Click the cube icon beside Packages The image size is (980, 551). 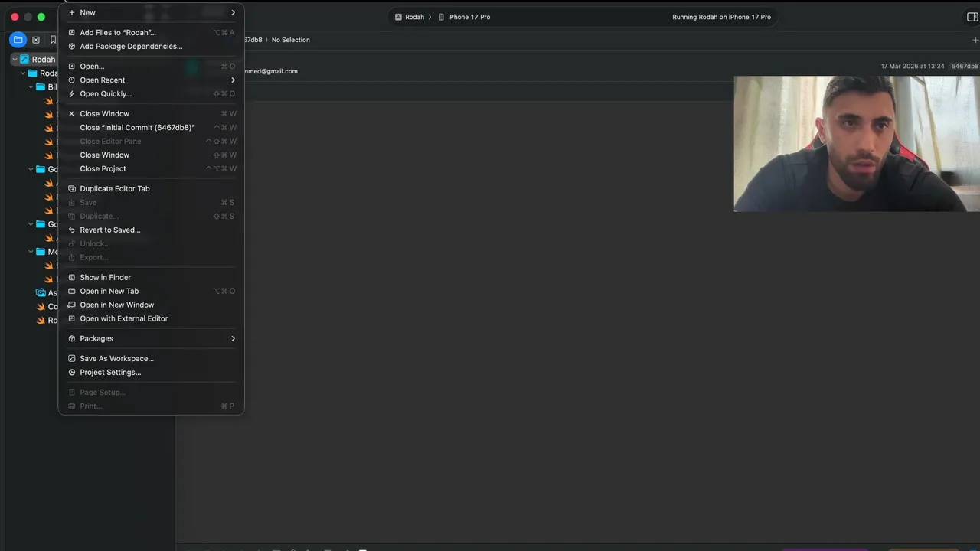coord(72,338)
